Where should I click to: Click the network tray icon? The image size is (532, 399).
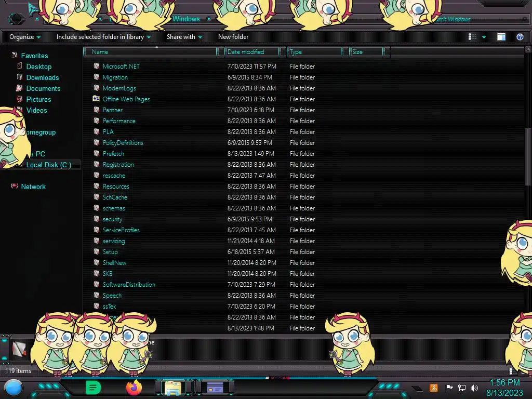pos(462,388)
